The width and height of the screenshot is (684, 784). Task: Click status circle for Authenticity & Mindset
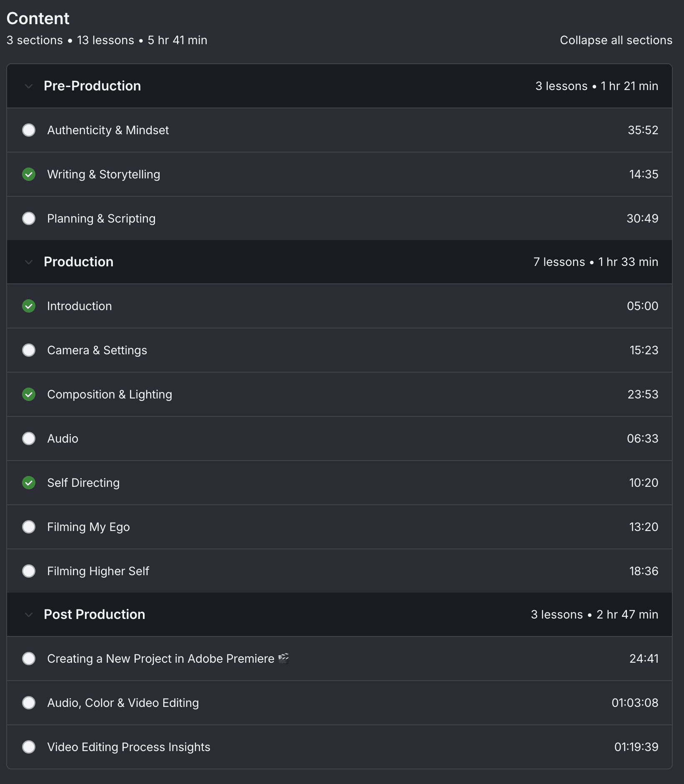click(x=29, y=130)
